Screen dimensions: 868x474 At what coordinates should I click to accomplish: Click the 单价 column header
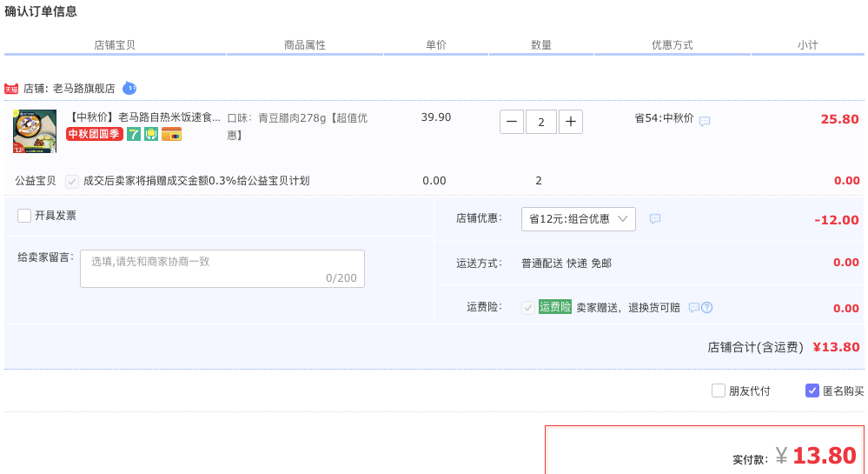point(435,45)
